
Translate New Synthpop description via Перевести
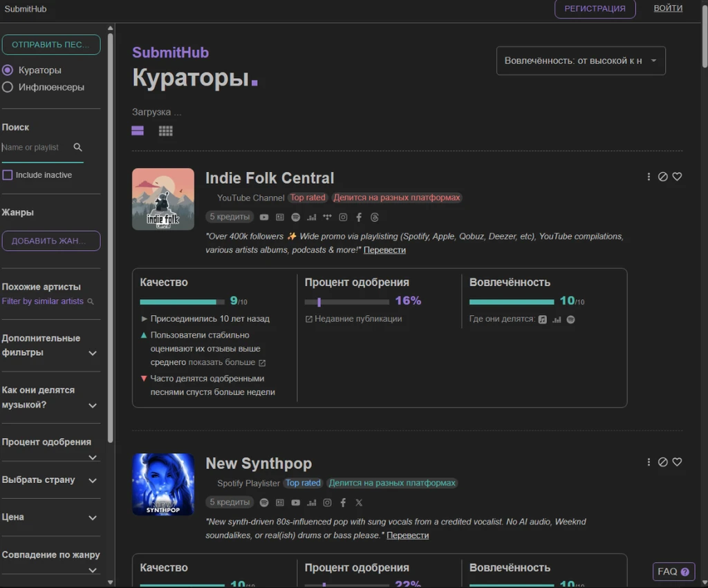coord(408,535)
